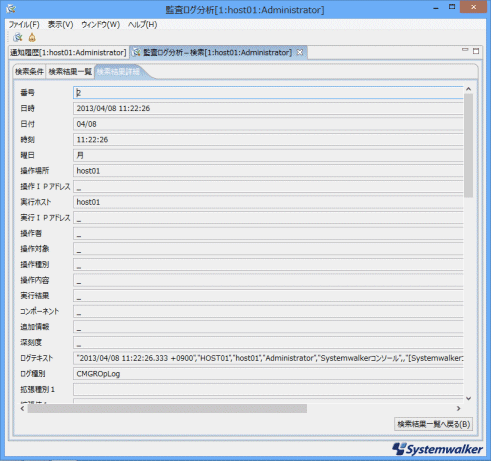This screenshot has width=491, height=461.
Task: Click the 操作ＩＰアドレス field
Action: click(x=268, y=186)
